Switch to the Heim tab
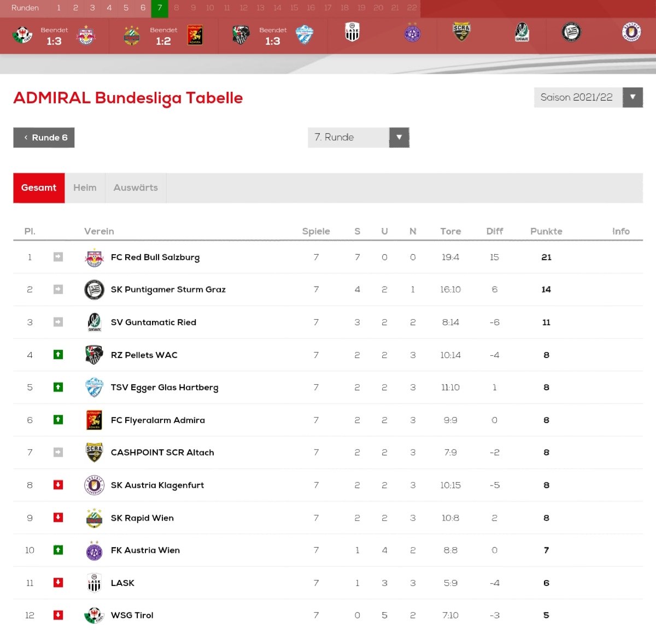 pos(85,188)
